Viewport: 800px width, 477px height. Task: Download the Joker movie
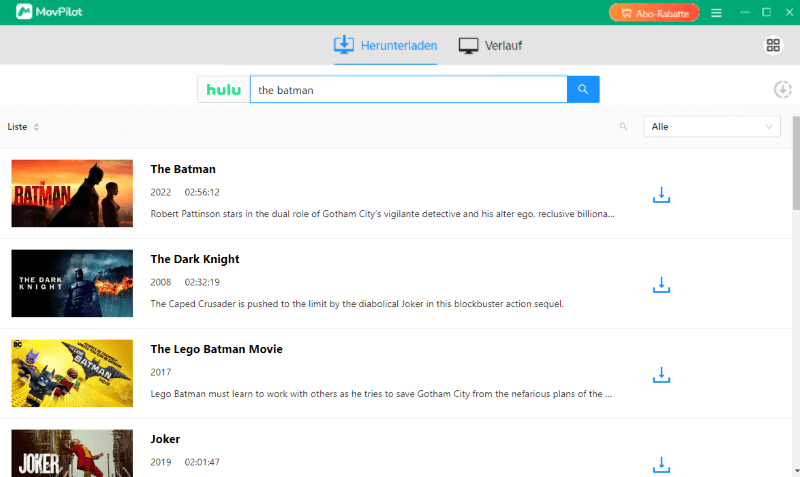661,465
